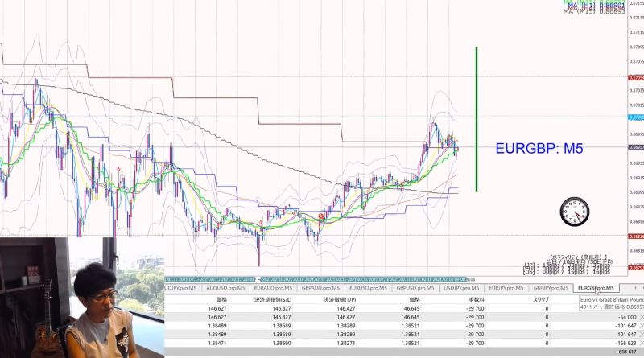
Task: Sort by 手数料 column header
Action: [477, 300]
